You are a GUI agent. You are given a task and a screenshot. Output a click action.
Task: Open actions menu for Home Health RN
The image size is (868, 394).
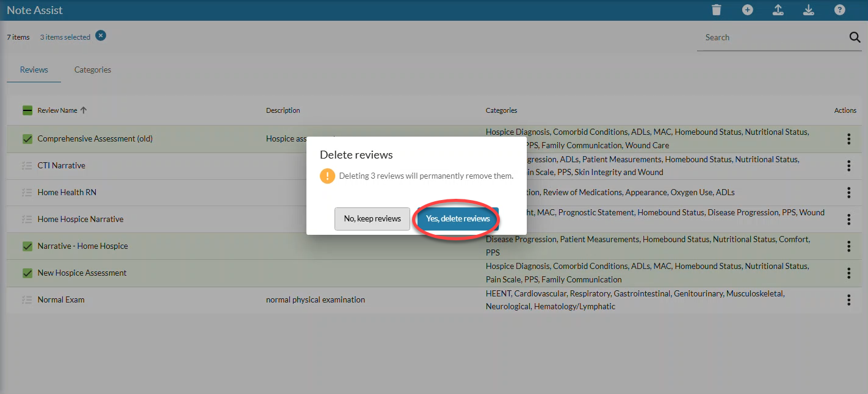(848, 192)
